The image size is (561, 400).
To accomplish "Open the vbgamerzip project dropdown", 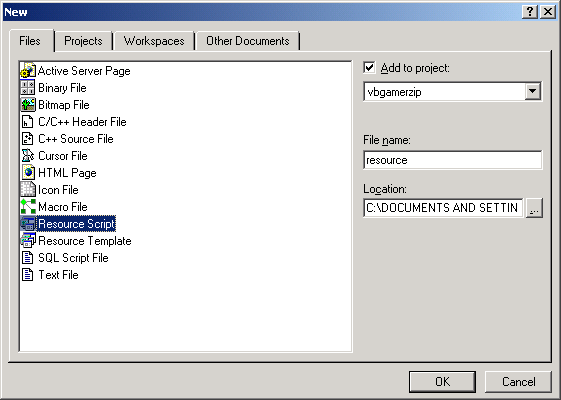I will coord(533,92).
